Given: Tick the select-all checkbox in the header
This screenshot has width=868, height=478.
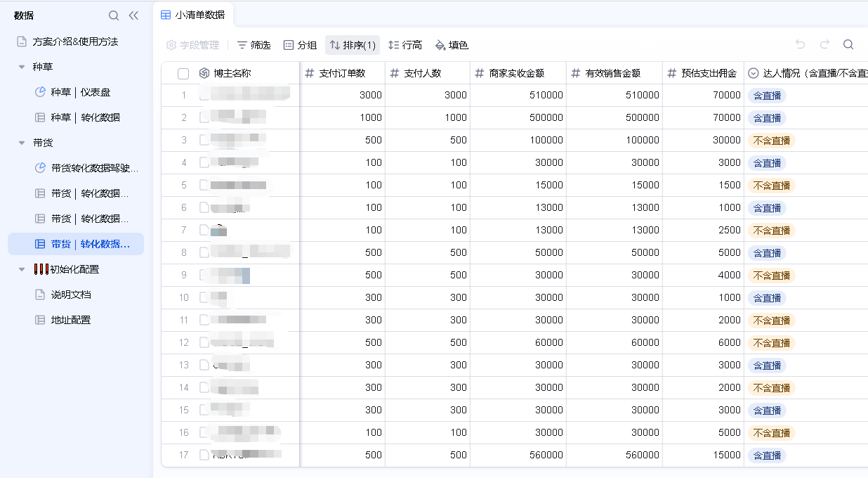Looking at the screenshot, I should [x=183, y=74].
